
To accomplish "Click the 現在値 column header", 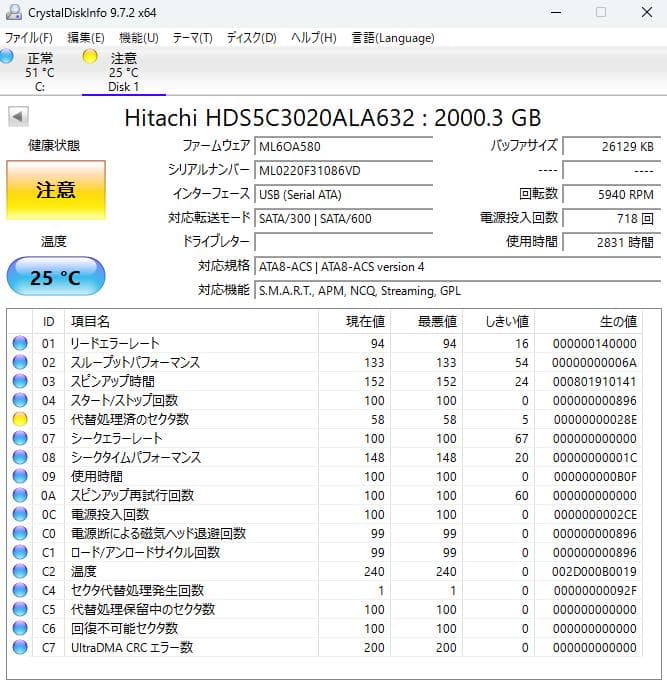I will pos(354,321).
